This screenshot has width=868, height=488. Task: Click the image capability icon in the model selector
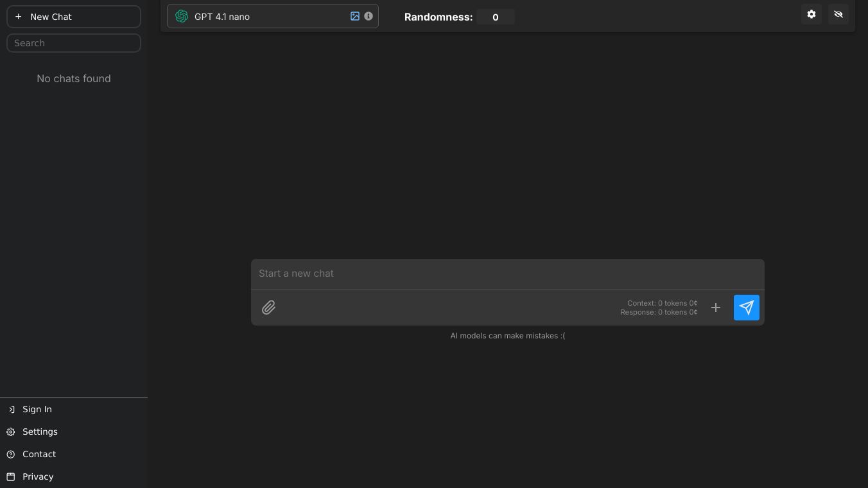(355, 16)
